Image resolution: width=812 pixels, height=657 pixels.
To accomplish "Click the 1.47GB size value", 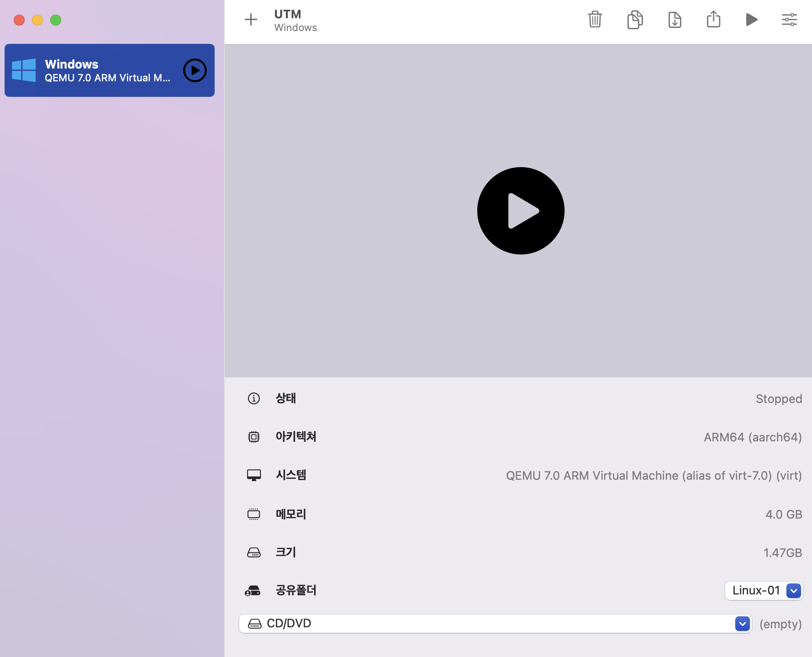I will [783, 553].
